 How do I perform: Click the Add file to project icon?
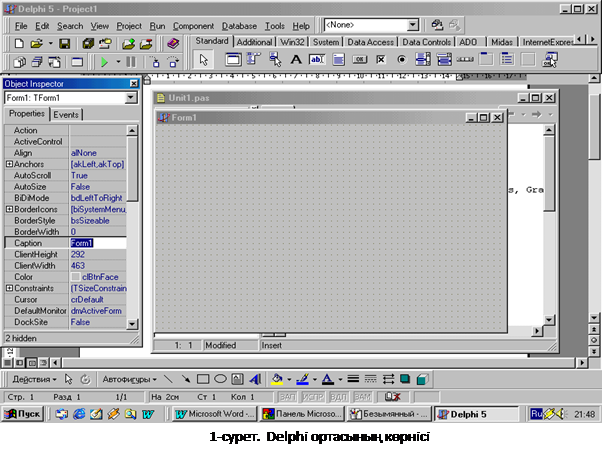point(129,44)
